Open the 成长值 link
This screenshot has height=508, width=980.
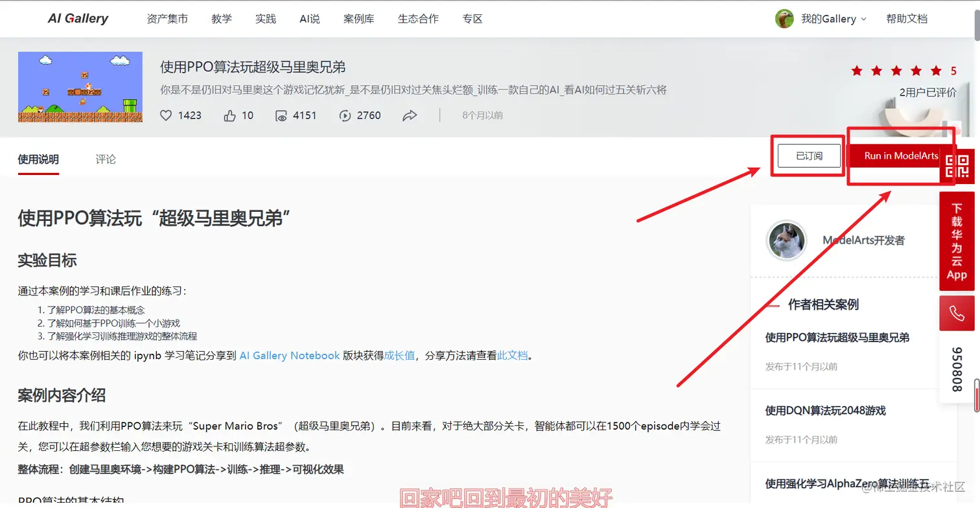(x=399, y=356)
